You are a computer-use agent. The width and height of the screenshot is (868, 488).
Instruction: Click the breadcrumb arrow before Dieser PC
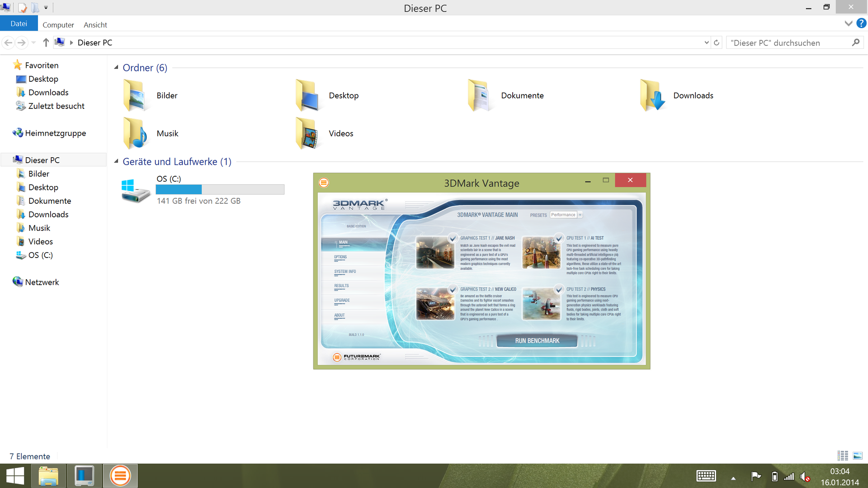[71, 42]
